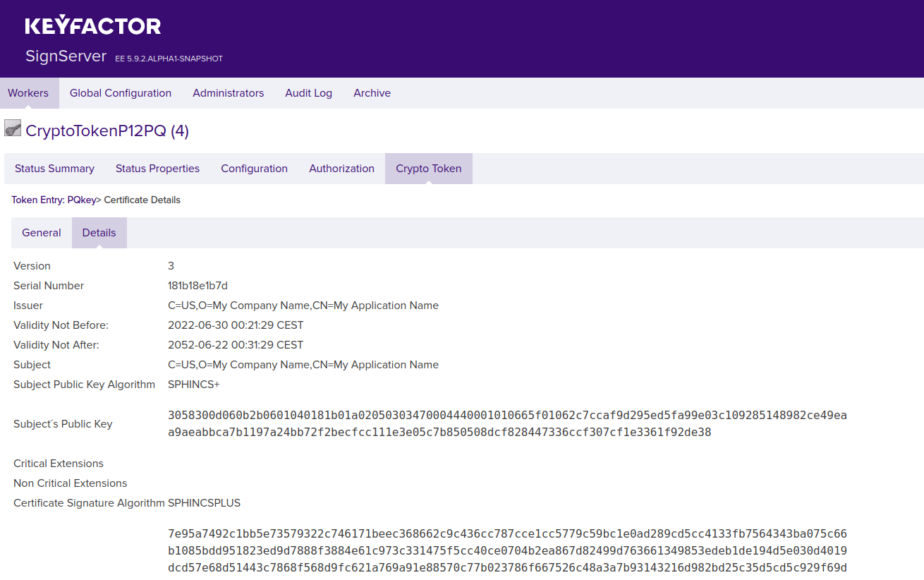This screenshot has height=580, width=924.
Task: Switch to the Status Summary tab
Action: click(54, 169)
